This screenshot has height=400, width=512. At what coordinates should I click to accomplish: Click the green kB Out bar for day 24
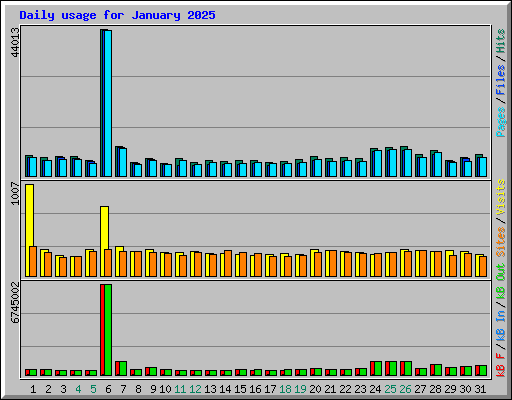click(378, 368)
